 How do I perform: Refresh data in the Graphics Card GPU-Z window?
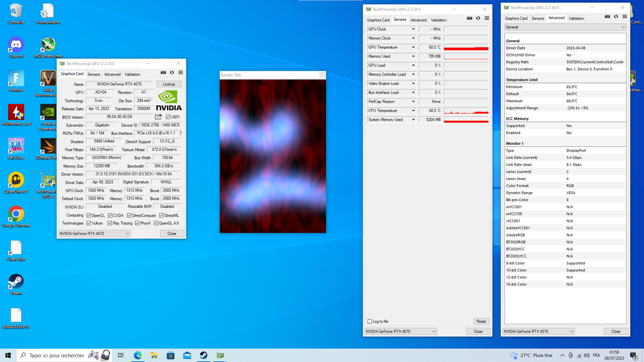(172, 73)
